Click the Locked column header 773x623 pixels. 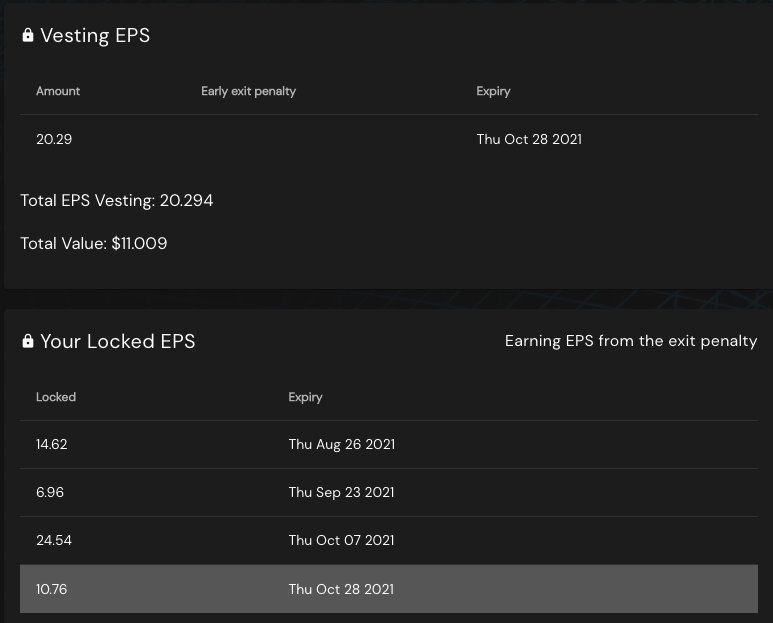tap(56, 397)
